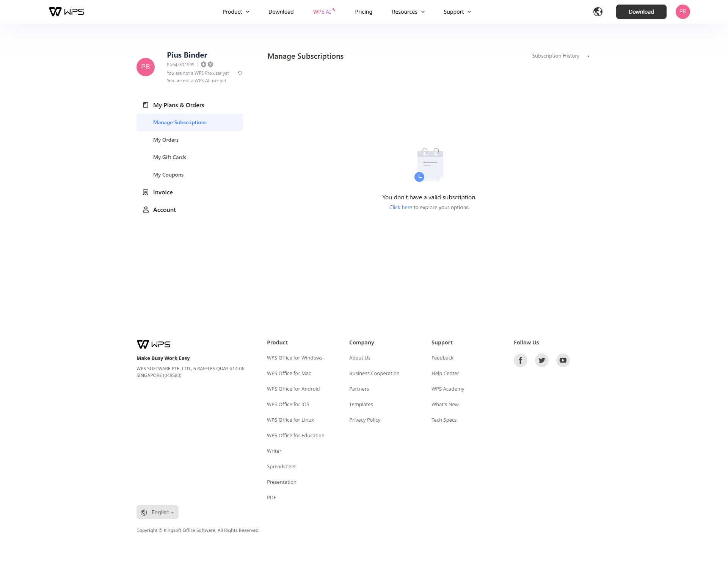Open WPS Office for Windows link

(x=295, y=358)
